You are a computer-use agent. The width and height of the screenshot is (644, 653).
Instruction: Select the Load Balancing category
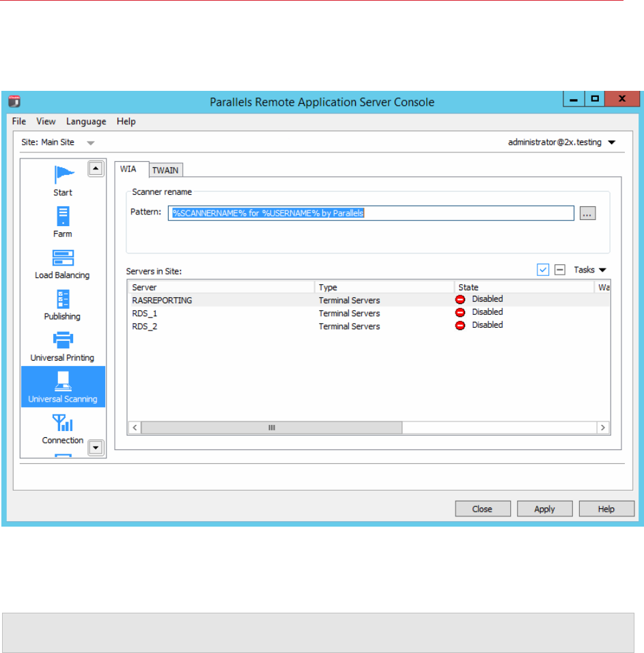pos(62,264)
